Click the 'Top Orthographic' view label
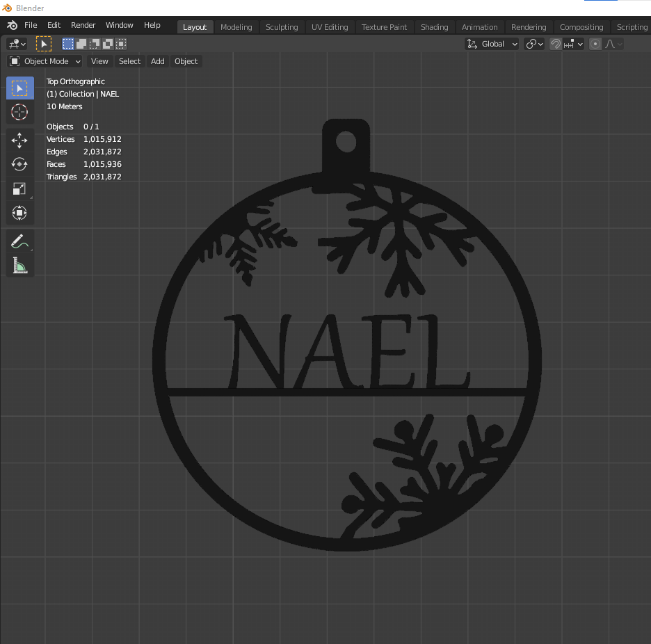Viewport: 651px width, 644px height. click(76, 82)
